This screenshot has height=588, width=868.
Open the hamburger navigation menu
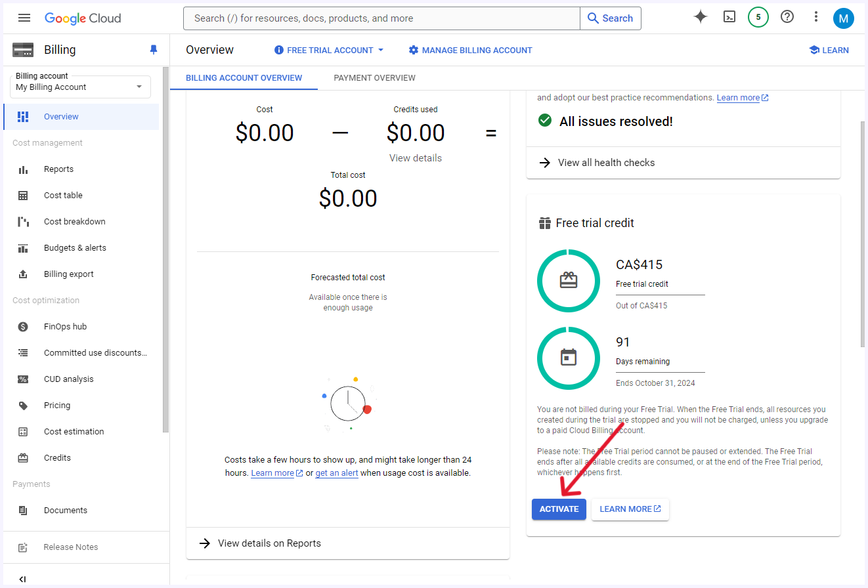click(24, 18)
